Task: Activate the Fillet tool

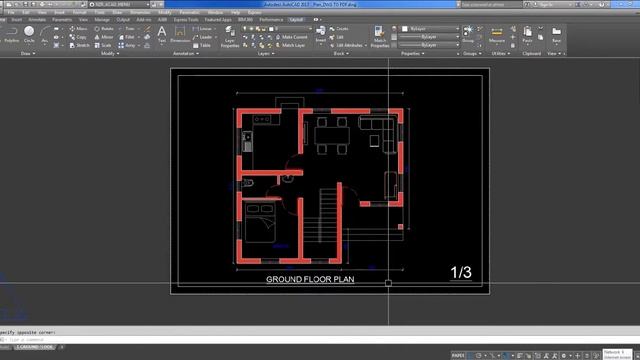Action: (127, 37)
